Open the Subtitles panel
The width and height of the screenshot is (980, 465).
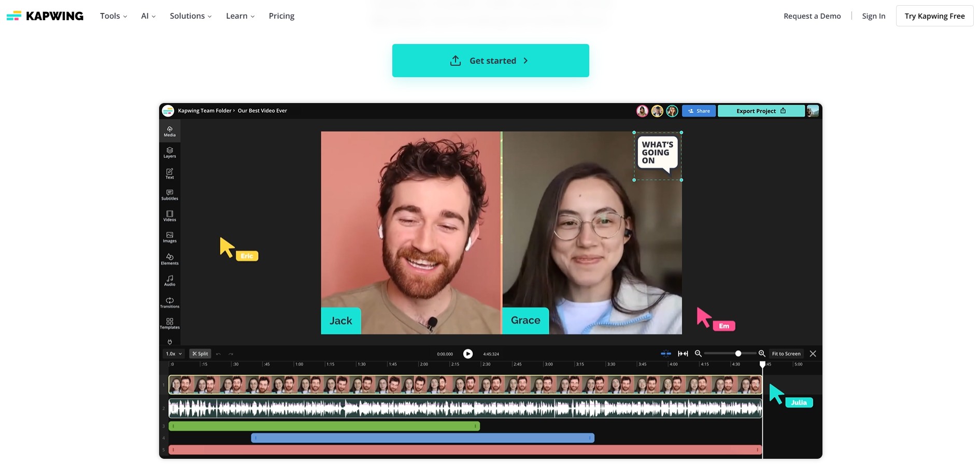(x=170, y=195)
